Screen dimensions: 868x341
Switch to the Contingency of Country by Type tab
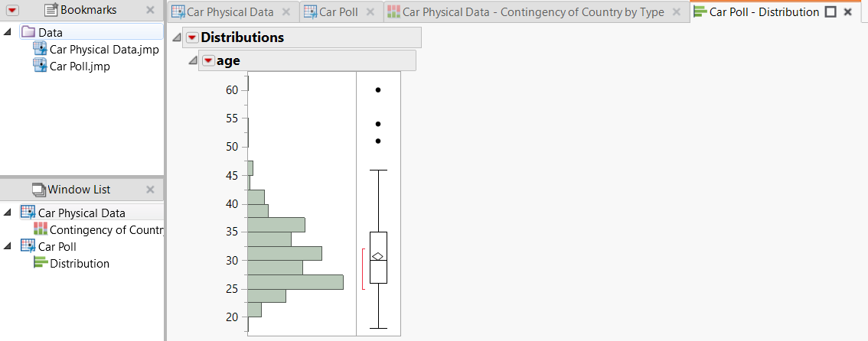[x=533, y=11]
